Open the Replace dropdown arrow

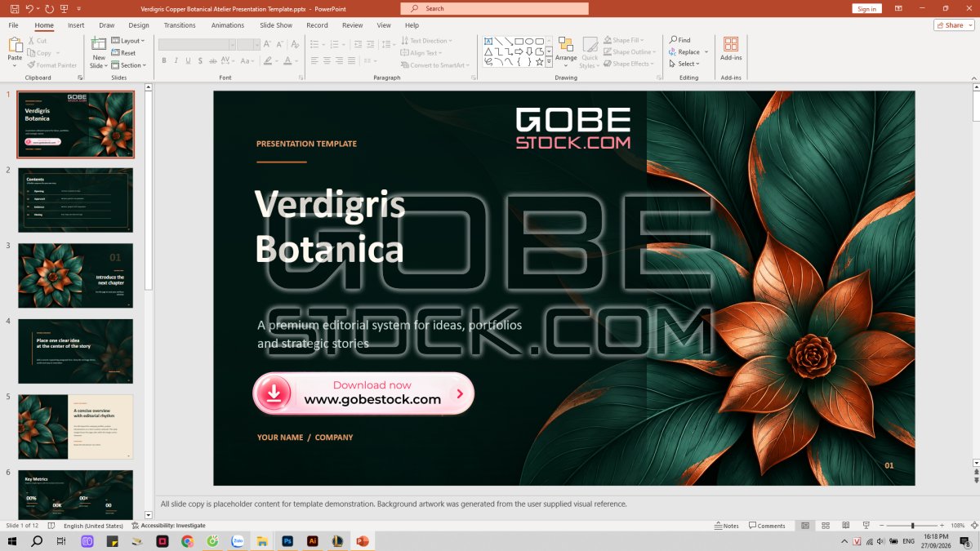pos(706,52)
